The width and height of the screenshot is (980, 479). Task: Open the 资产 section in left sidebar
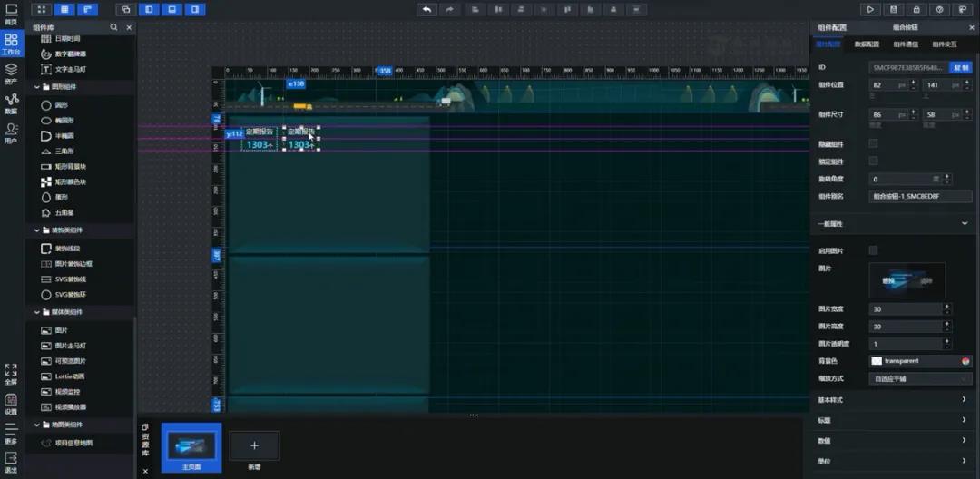click(x=11, y=73)
